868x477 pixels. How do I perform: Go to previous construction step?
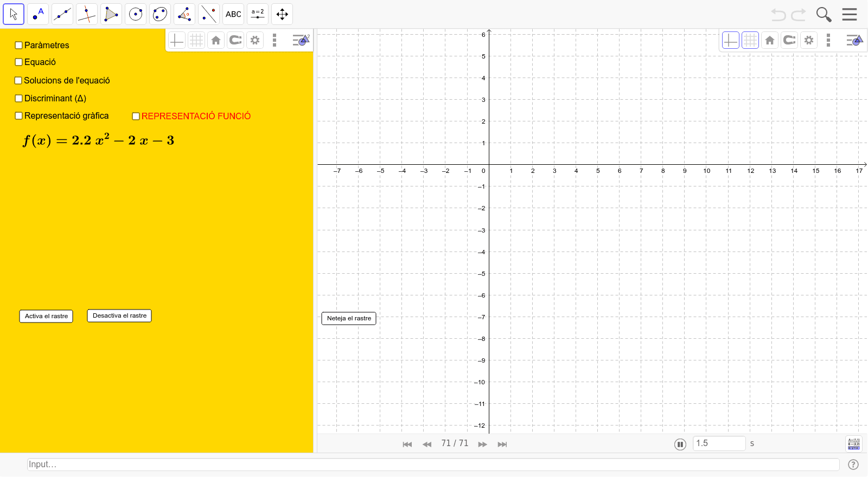tap(427, 444)
